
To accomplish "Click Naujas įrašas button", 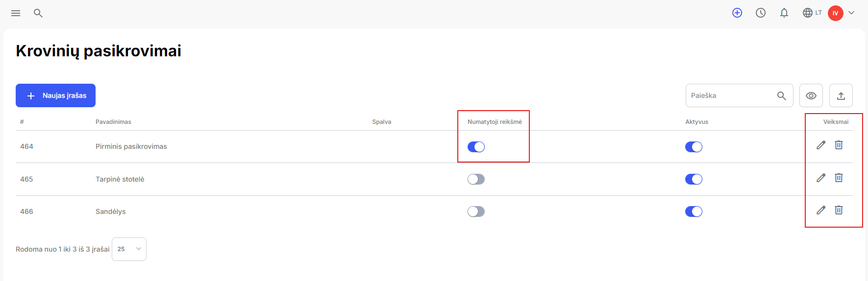I will (x=55, y=95).
